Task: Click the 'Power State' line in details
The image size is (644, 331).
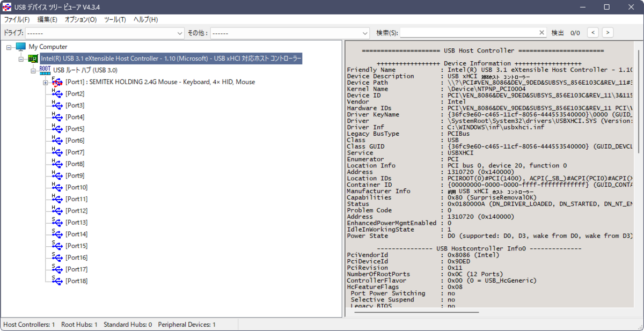Action: click(x=489, y=236)
